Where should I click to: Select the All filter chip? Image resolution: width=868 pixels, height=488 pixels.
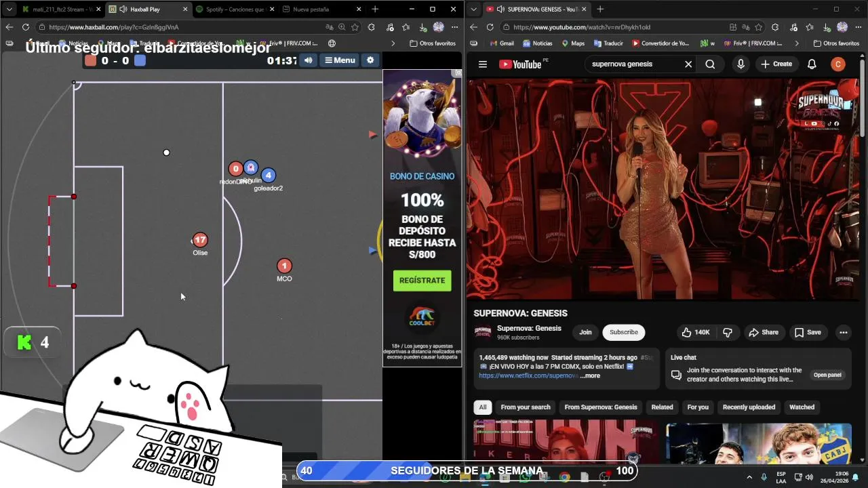pyautogui.click(x=483, y=407)
